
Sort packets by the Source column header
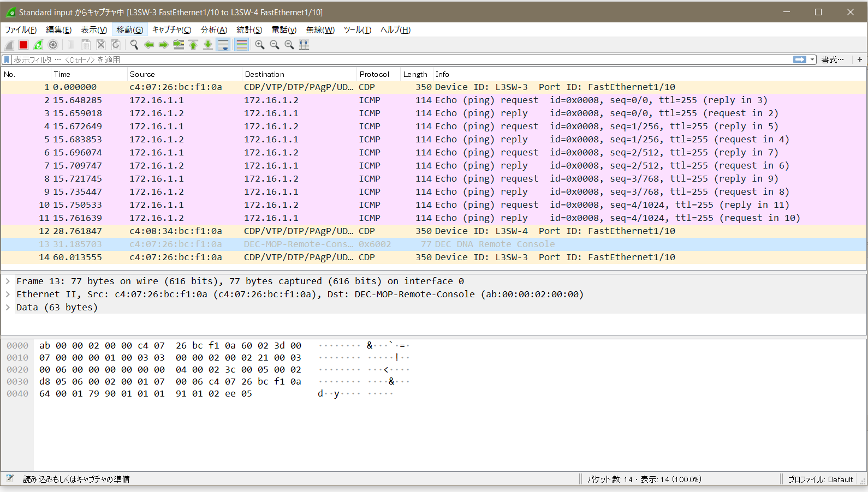(184, 74)
